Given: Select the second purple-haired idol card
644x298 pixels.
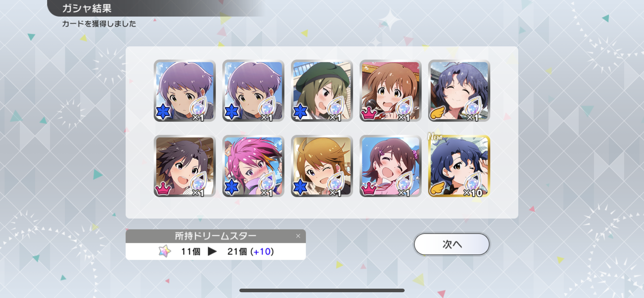Looking at the screenshot, I should click(x=253, y=91).
